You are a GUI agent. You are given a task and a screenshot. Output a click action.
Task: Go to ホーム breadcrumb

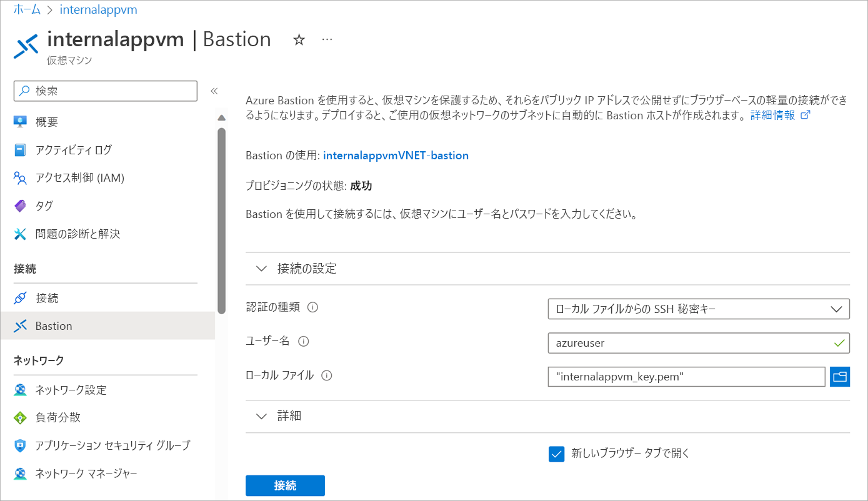[27, 10]
